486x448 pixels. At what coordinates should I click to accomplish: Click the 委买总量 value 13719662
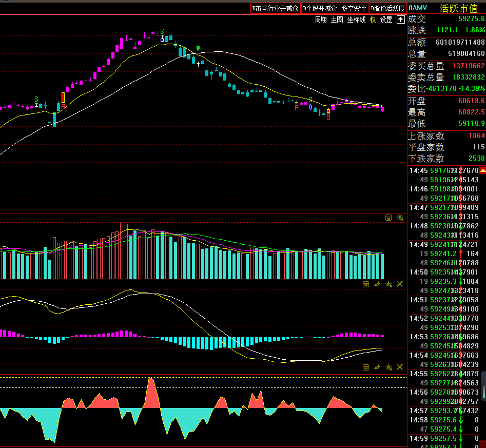tap(469, 66)
